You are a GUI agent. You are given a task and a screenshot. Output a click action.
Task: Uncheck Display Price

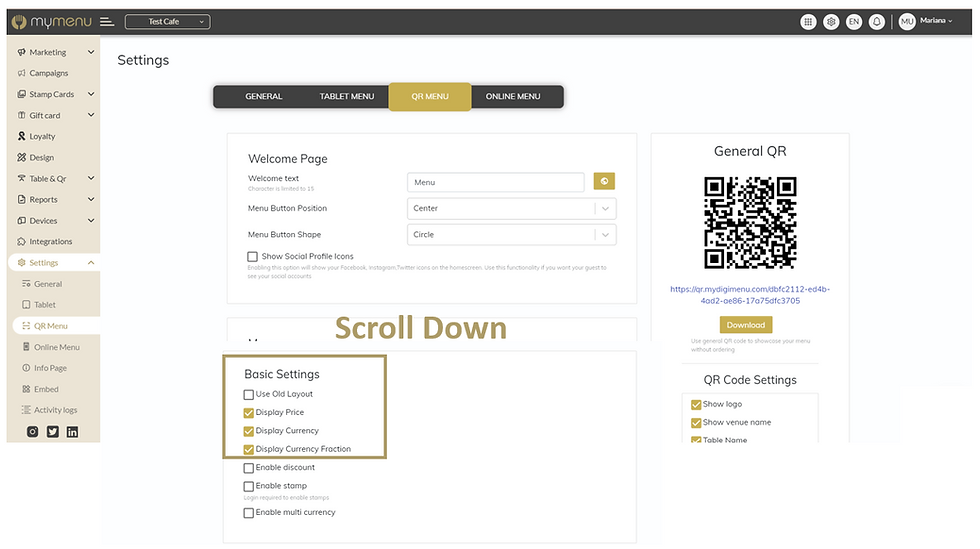(249, 413)
